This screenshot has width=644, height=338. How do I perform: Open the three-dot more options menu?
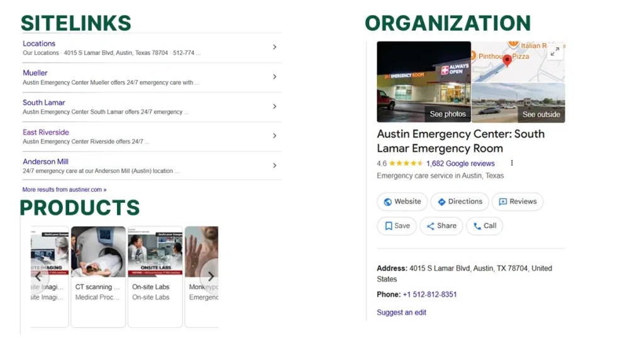(512, 163)
